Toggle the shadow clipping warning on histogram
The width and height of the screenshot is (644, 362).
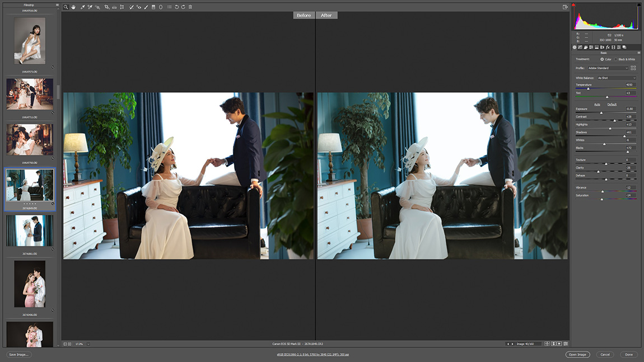point(574,5)
